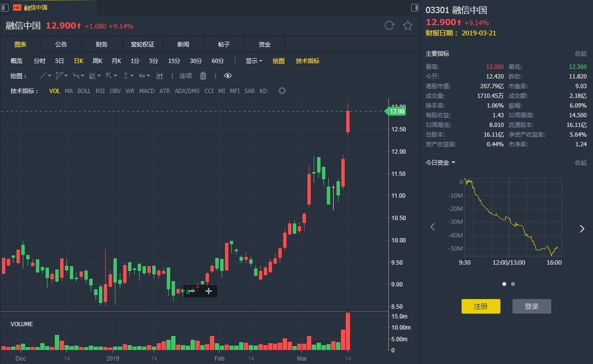The height and width of the screenshot is (364, 593).
Task: Switch to the 周K chart period
Action: click(x=97, y=61)
